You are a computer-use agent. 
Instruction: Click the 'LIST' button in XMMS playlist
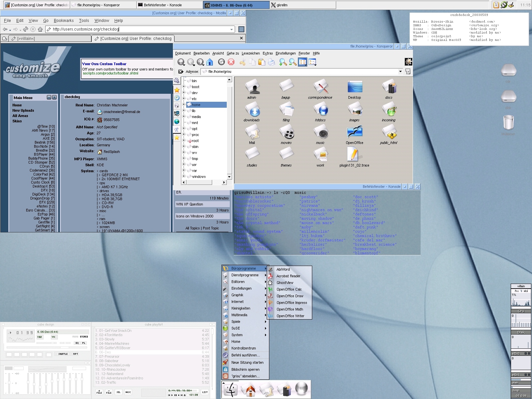205,392
